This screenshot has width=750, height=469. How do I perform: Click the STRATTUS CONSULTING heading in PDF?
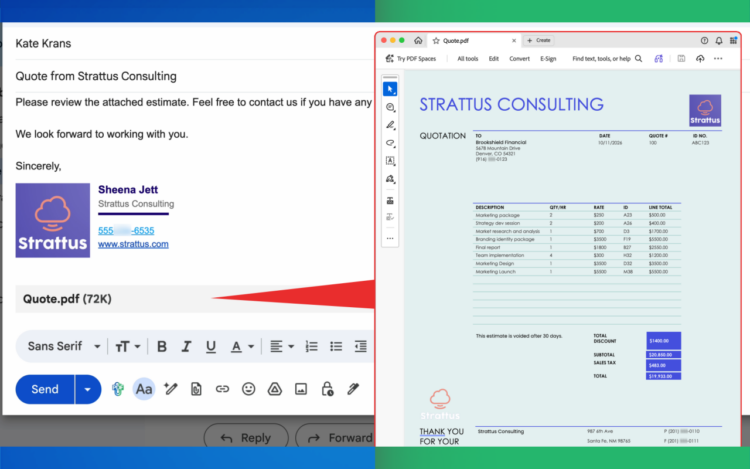(511, 104)
